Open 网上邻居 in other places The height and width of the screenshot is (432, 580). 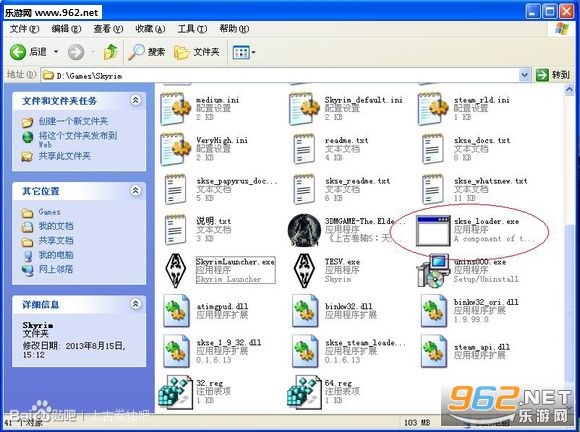56,269
